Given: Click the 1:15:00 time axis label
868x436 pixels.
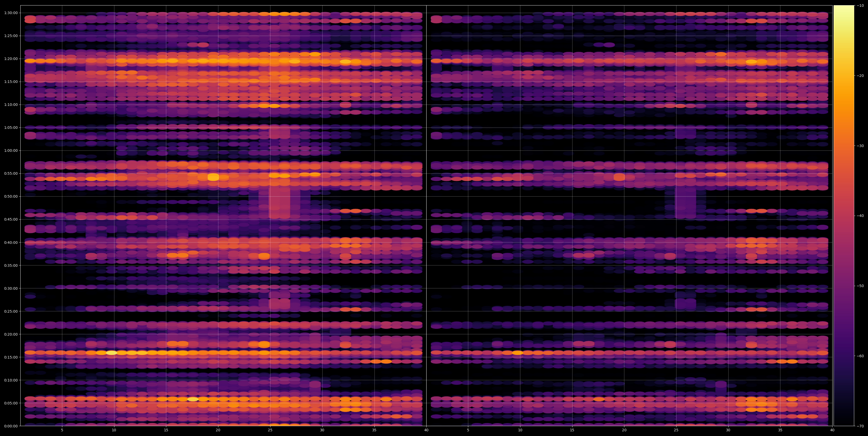Looking at the screenshot, I should [11, 82].
